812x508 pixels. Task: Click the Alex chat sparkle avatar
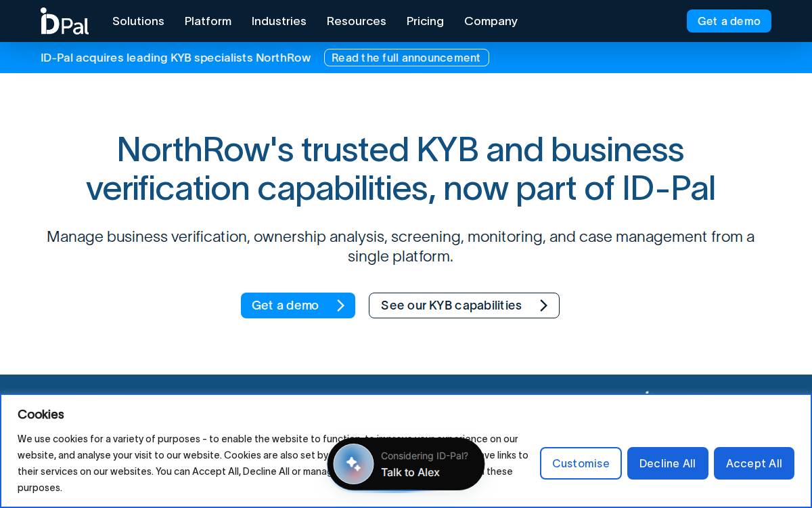pos(353,464)
